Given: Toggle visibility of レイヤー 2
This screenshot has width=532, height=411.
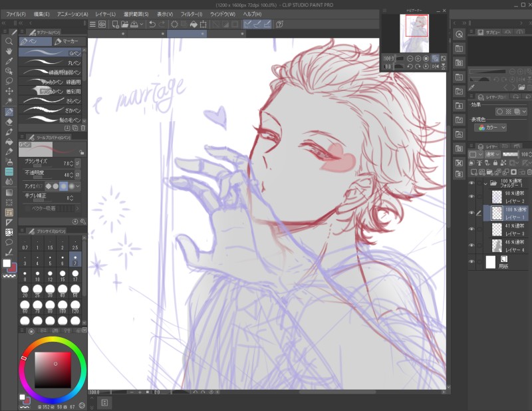Looking at the screenshot, I should (x=471, y=196).
